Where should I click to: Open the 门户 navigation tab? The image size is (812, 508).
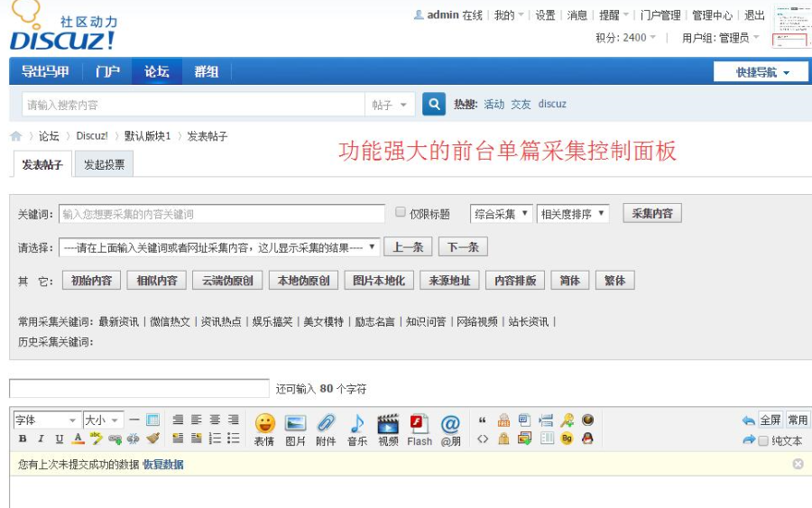tap(107, 71)
